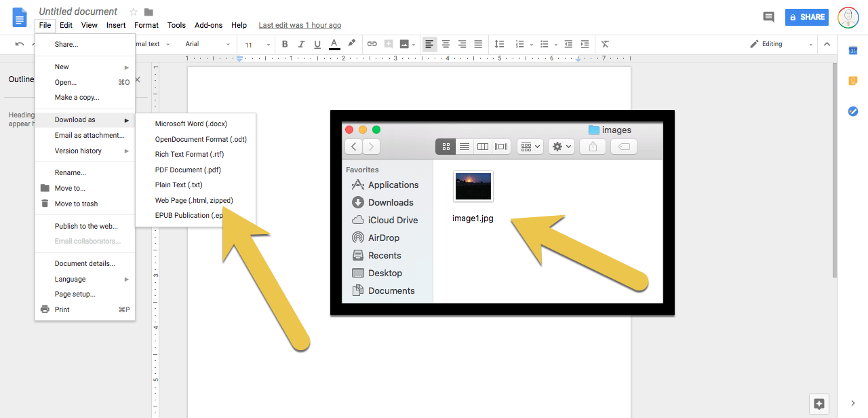Toggle underline formatting
Image resolution: width=868 pixels, height=418 pixels.
(x=317, y=44)
